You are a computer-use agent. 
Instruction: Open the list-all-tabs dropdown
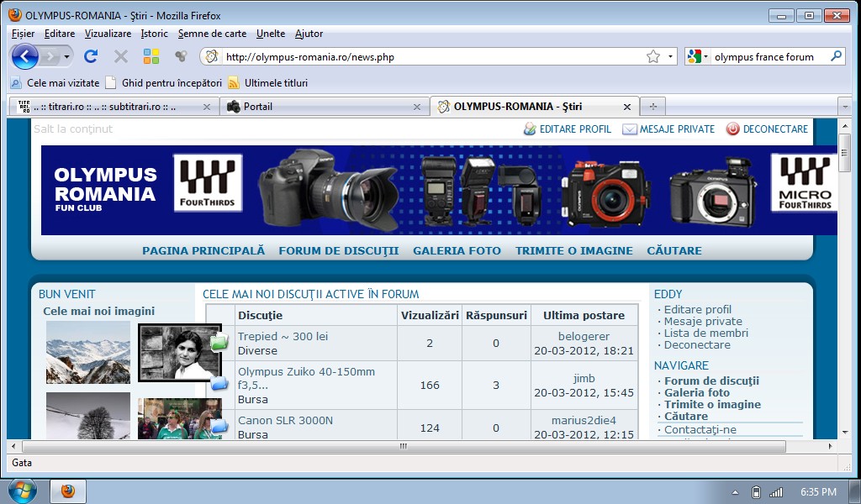tap(845, 107)
